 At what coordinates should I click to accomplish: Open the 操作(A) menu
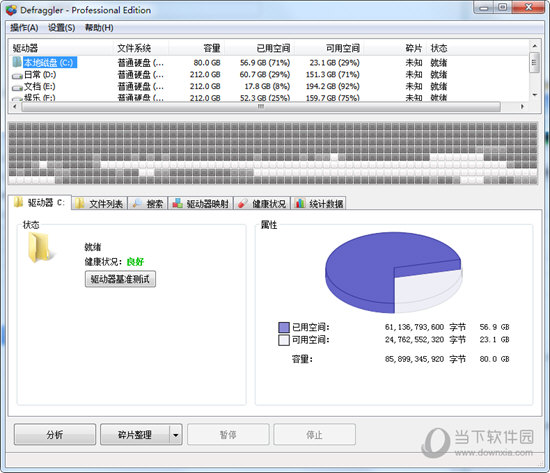[24, 28]
